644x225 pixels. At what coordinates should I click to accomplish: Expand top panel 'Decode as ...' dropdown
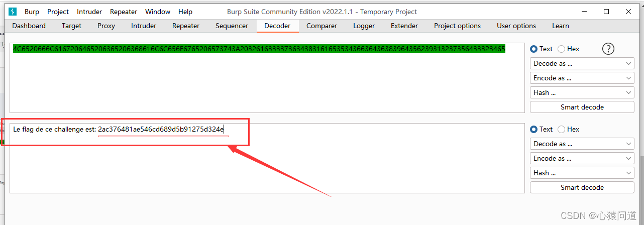coord(582,63)
